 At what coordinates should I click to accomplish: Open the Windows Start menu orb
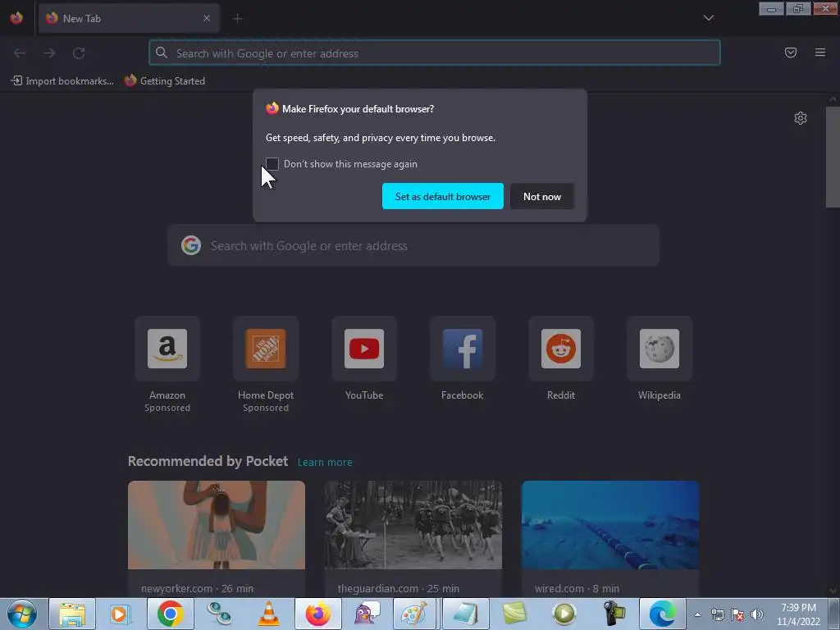22,614
